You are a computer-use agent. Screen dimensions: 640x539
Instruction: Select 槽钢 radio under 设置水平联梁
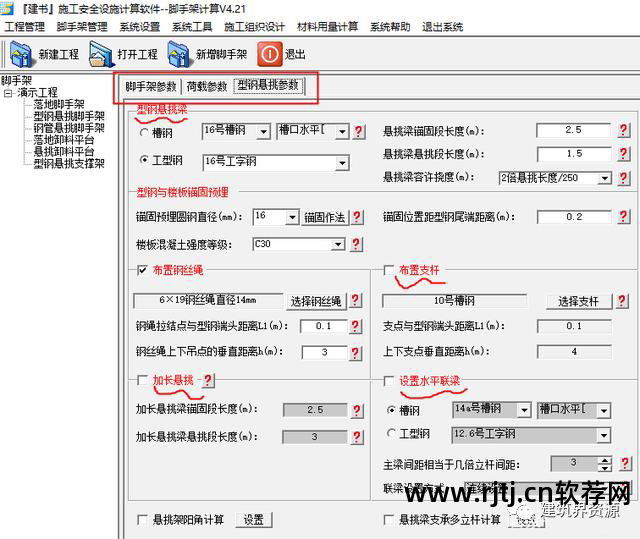coord(391,410)
